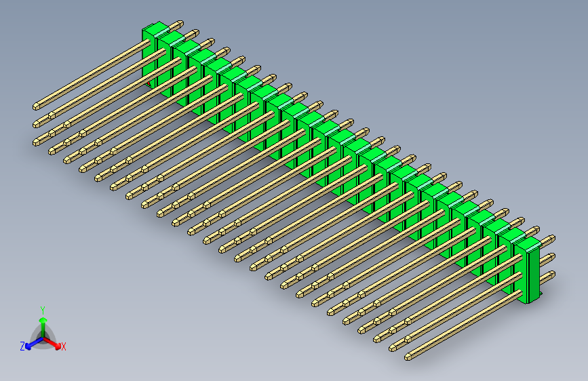Click the red X axis arrow of the triad
This screenshot has height=381, width=588.
[52, 343]
